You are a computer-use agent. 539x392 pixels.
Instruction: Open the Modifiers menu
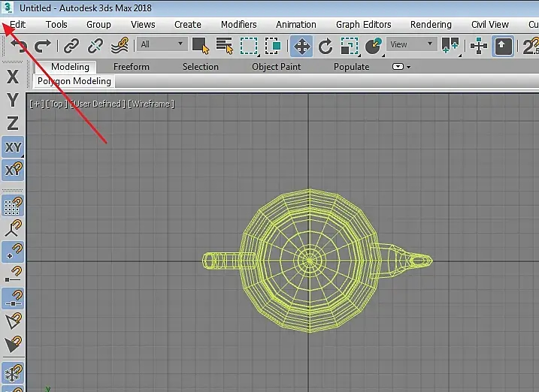coord(238,24)
